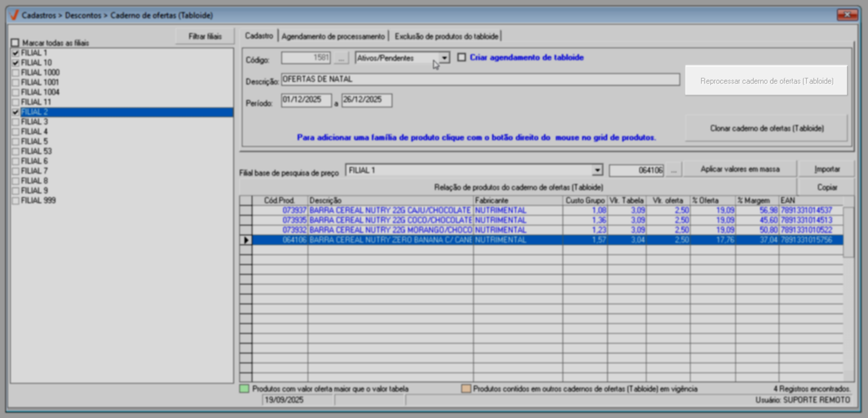
Task: Click Aplicar valores em massa button
Action: [x=740, y=169]
